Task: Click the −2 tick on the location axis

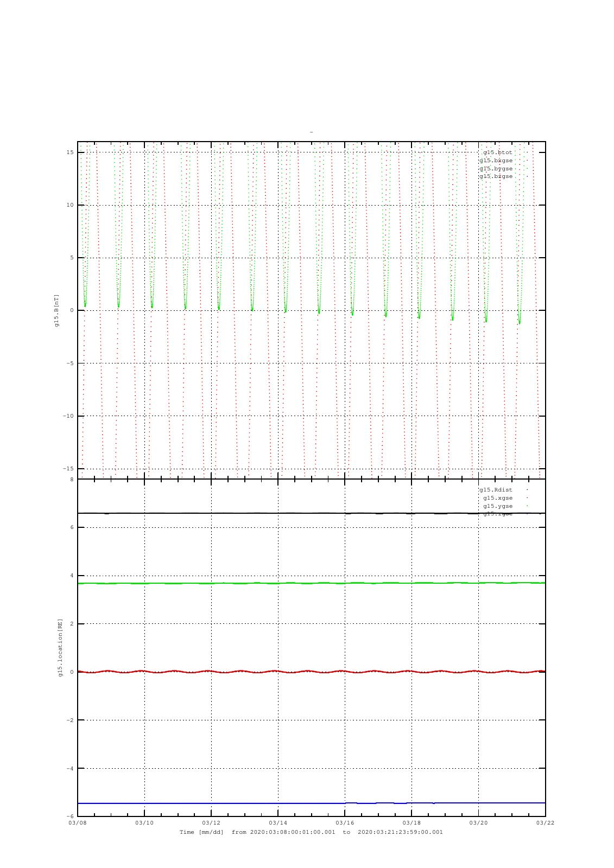Action: (x=70, y=720)
